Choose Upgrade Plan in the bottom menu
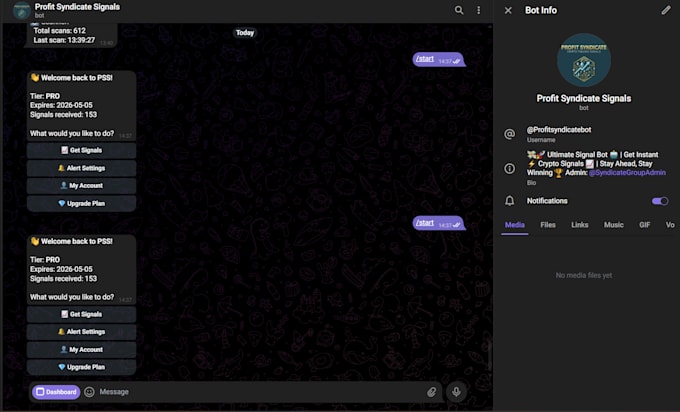Image resolution: width=680 pixels, height=412 pixels. [x=82, y=367]
